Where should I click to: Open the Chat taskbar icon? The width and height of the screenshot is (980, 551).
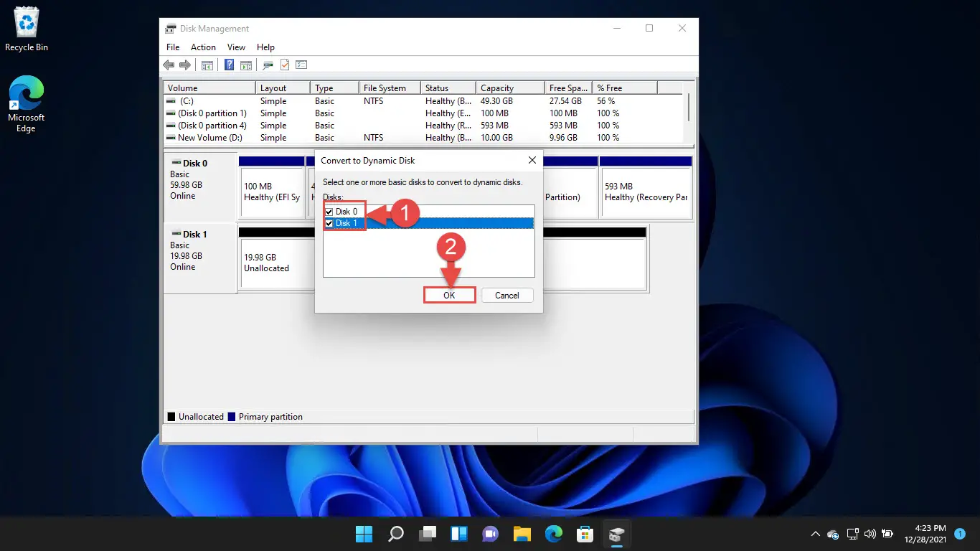coord(491,534)
